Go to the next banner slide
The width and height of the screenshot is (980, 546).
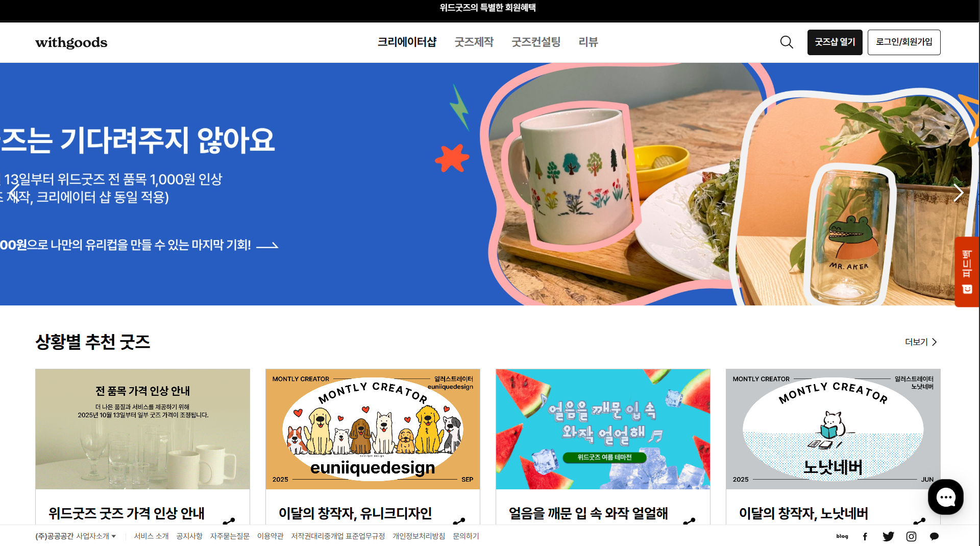click(959, 193)
